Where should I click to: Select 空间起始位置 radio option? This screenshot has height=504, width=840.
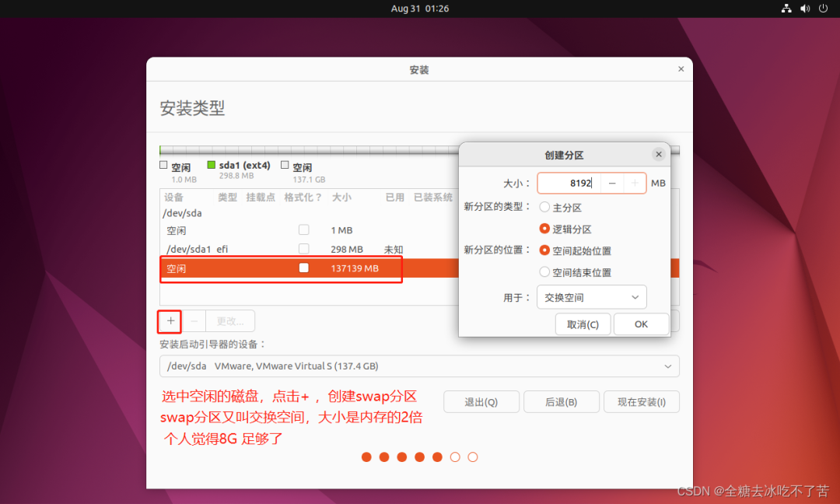click(545, 250)
